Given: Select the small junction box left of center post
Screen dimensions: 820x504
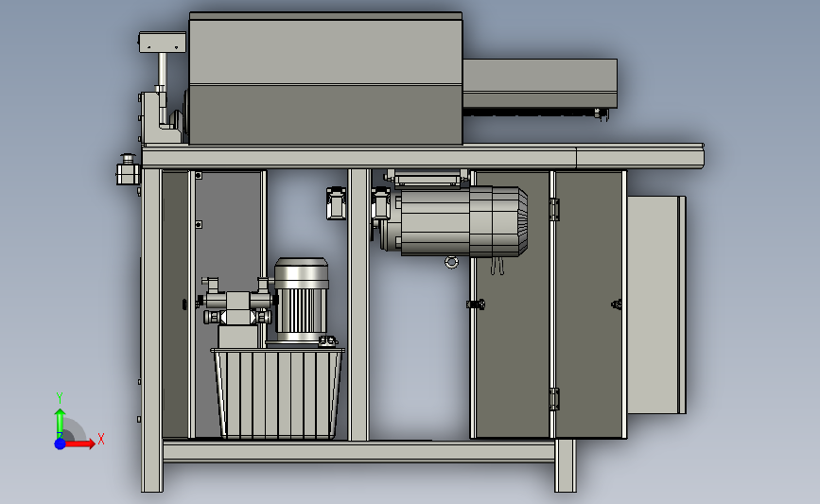Looking at the screenshot, I should (337, 203).
